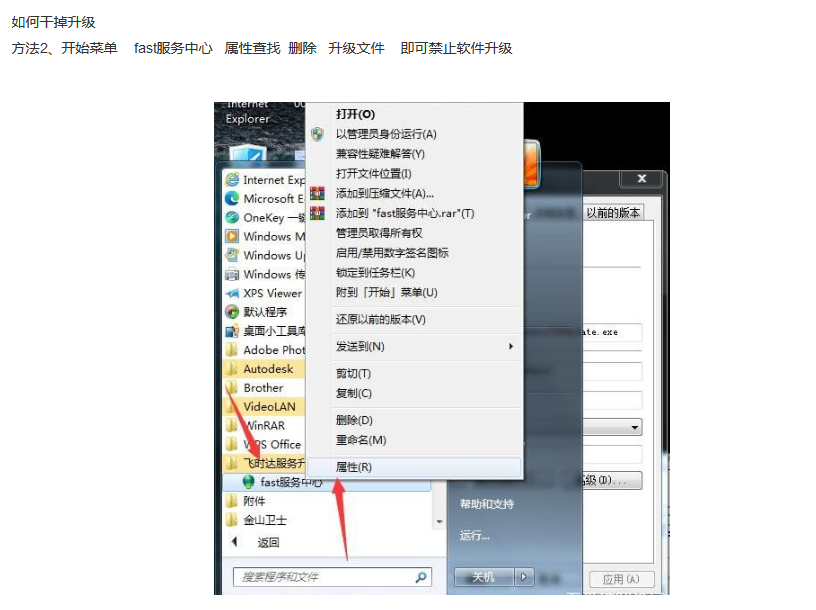Click the WinRAR icon beside fast服务中心.rar
Viewport: 816px width, 610px height.
(317, 213)
